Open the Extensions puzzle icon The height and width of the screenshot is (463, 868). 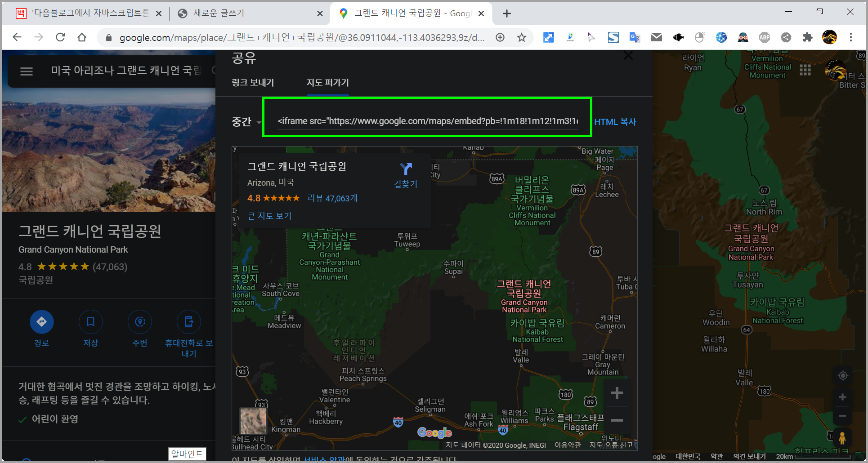(x=808, y=37)
